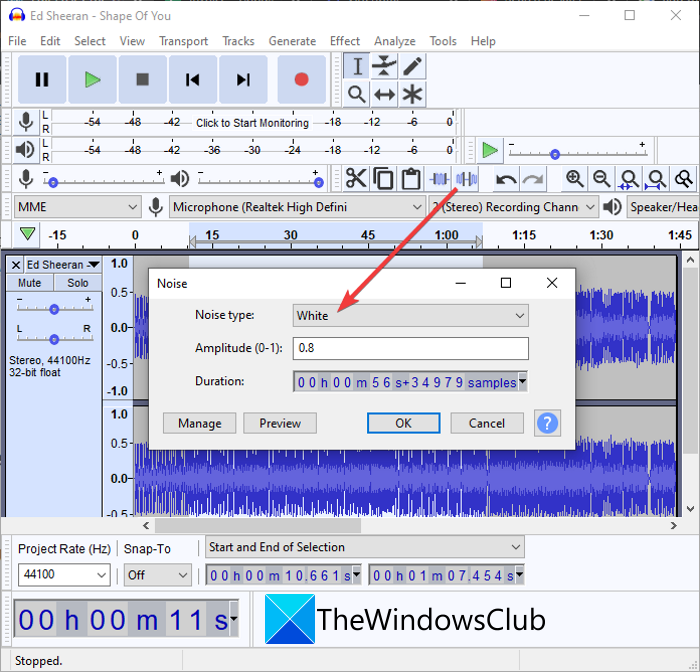
Task: Open the Generate menu
Action: 292,41
